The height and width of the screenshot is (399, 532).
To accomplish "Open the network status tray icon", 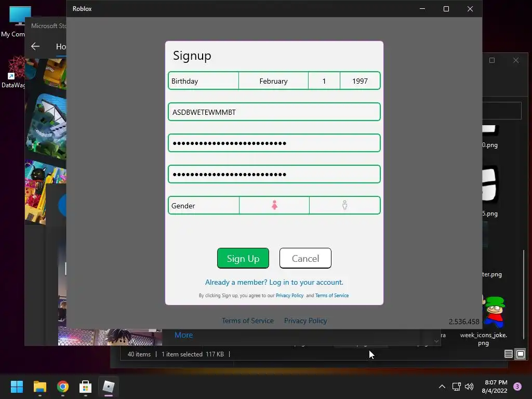I will [456, 387].
